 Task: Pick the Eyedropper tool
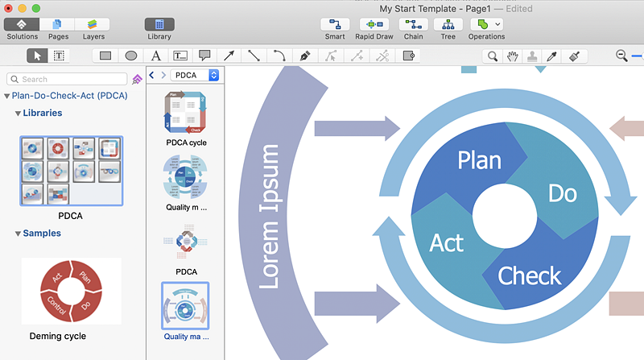(552, 56)
